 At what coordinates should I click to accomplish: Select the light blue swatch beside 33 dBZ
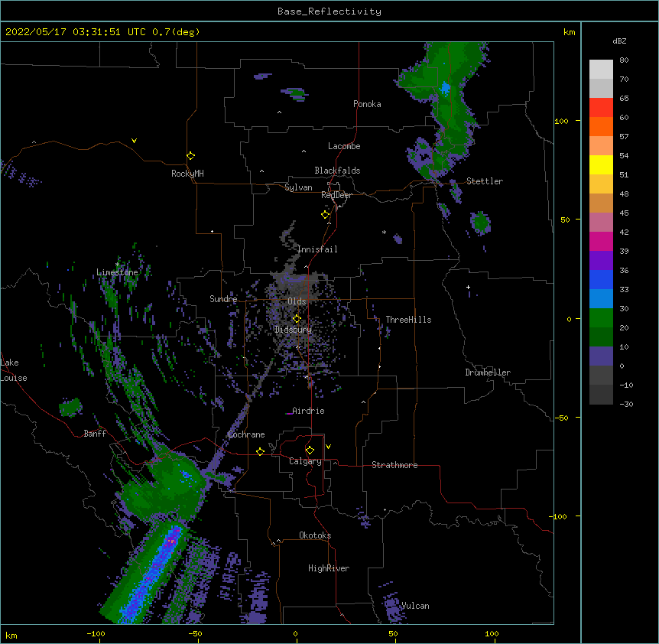(601, 299)
